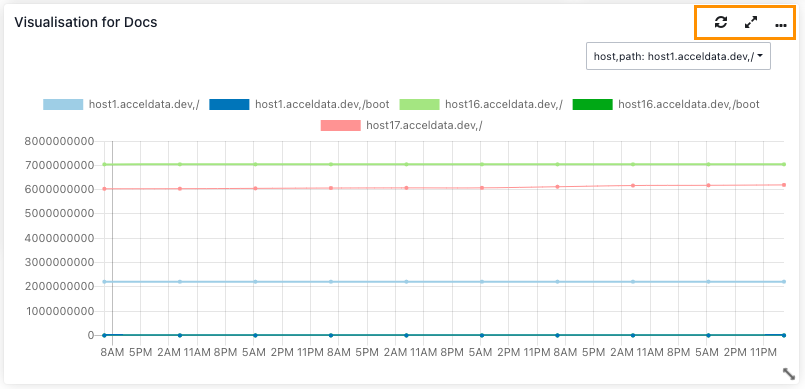Screen dimensions: 805x389
Task: Click the resize handle at panel corner
Action: pos(789,374)
